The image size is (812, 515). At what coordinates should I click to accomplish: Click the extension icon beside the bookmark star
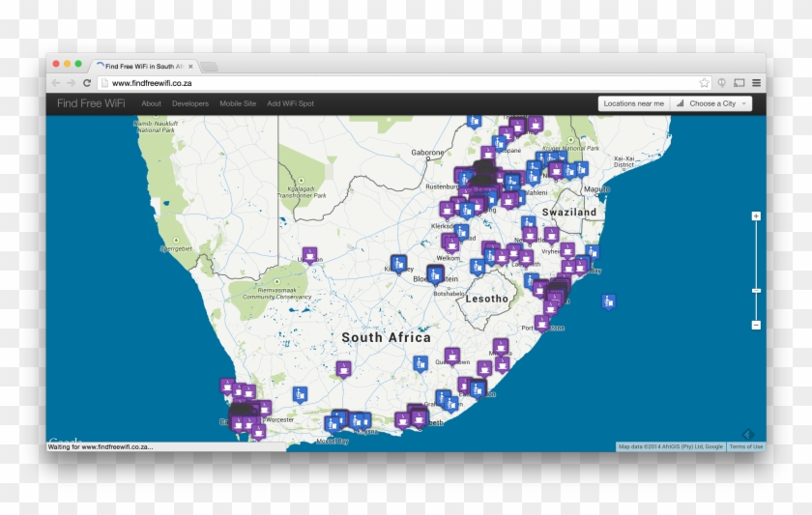click(721, 83)
